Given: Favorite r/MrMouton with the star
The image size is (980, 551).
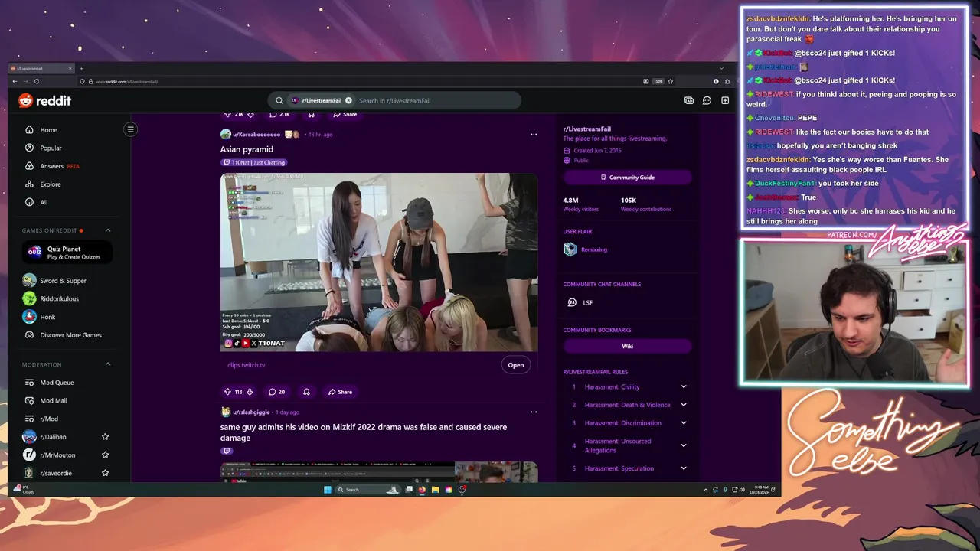Looking at the screenshot, I should pos(105,455).
